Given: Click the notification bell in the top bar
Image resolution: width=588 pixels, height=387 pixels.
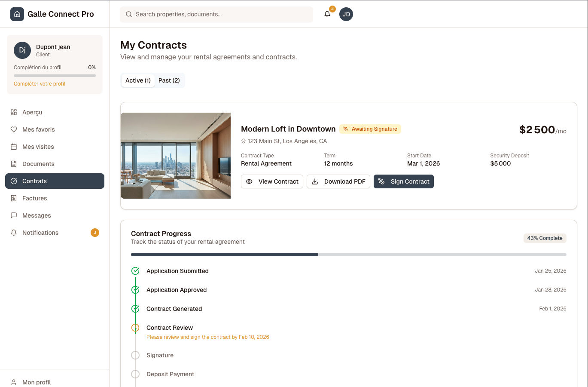Looking at the screenshot, I should (x=327, y=14).
